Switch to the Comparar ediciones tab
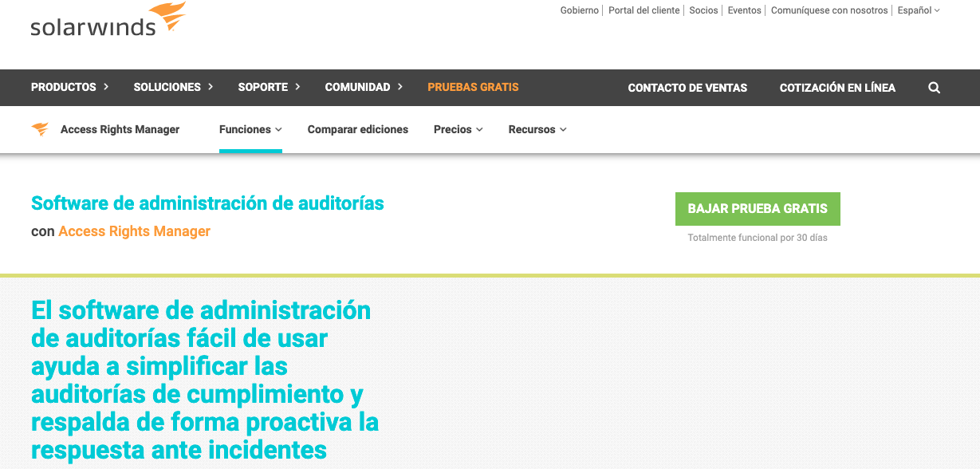980x469 pixels. pos(358,128)
